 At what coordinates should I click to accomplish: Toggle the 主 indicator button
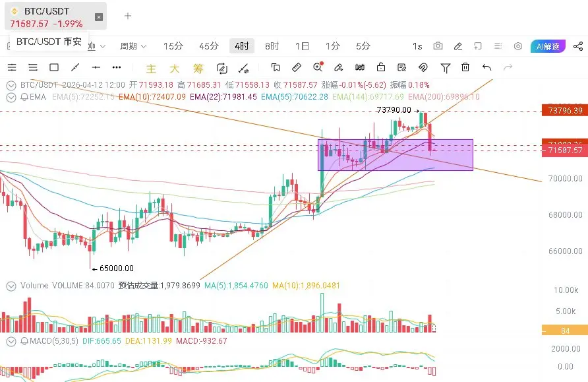point(151,69)
